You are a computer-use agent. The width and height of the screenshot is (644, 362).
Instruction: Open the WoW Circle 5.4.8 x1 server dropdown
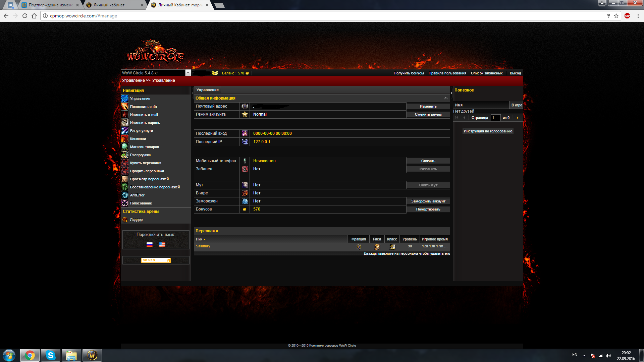188,73
